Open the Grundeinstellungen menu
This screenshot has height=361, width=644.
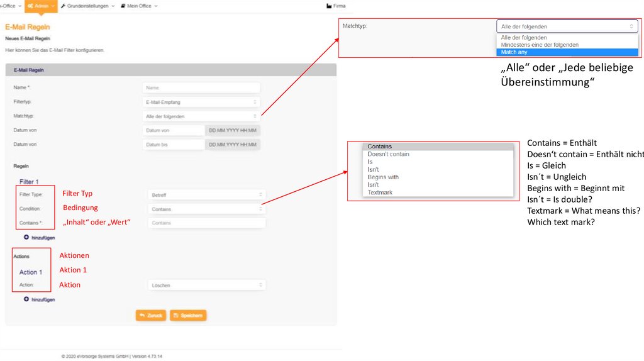point(91,6)
